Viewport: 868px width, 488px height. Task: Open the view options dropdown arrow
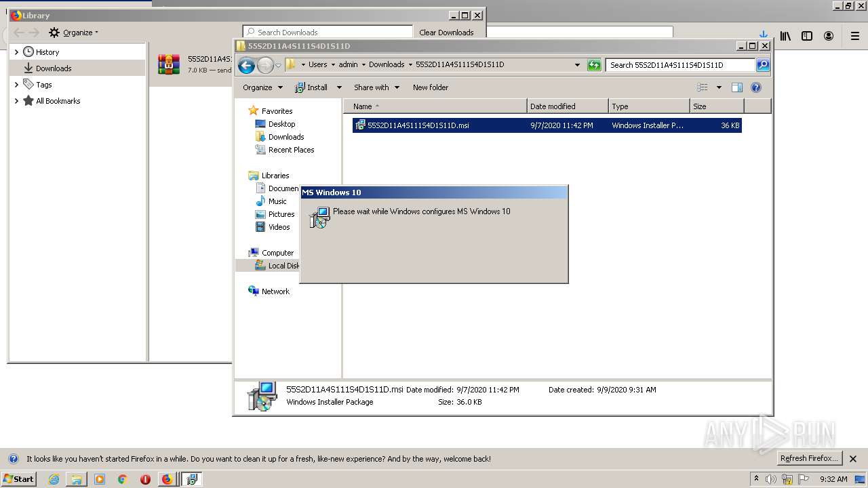coord(719,87)
